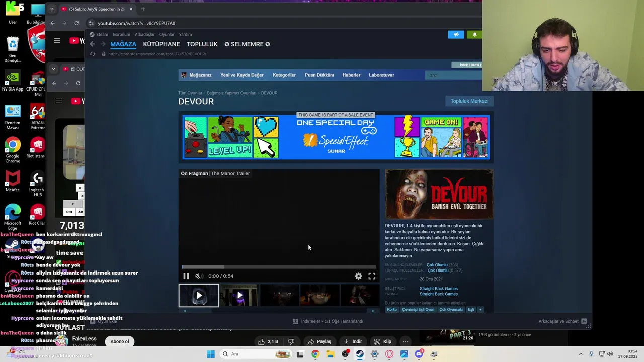Open the İndirmeler downloads status
The height and width of the screenshot is (362, 644).
[x=328, y=321]
